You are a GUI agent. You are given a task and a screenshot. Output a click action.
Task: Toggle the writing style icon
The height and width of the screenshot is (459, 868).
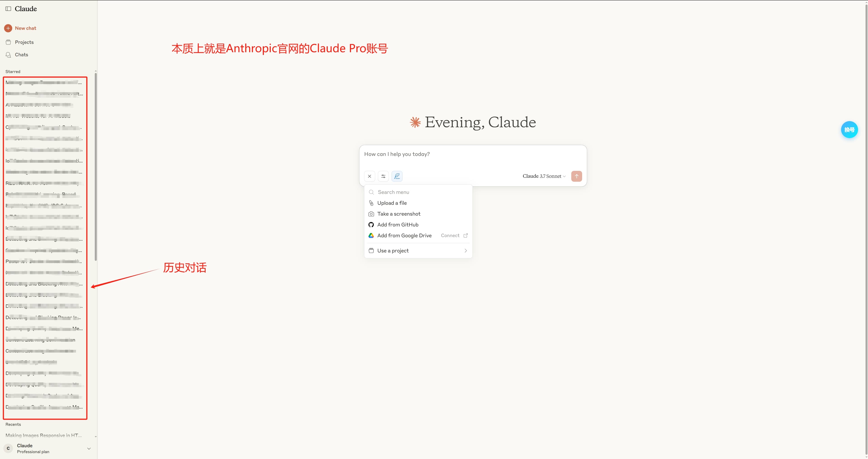(397, 176)
